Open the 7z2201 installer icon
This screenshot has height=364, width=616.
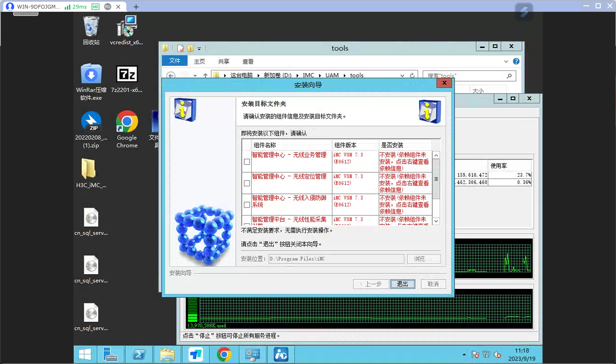click(x=127, y=74)
